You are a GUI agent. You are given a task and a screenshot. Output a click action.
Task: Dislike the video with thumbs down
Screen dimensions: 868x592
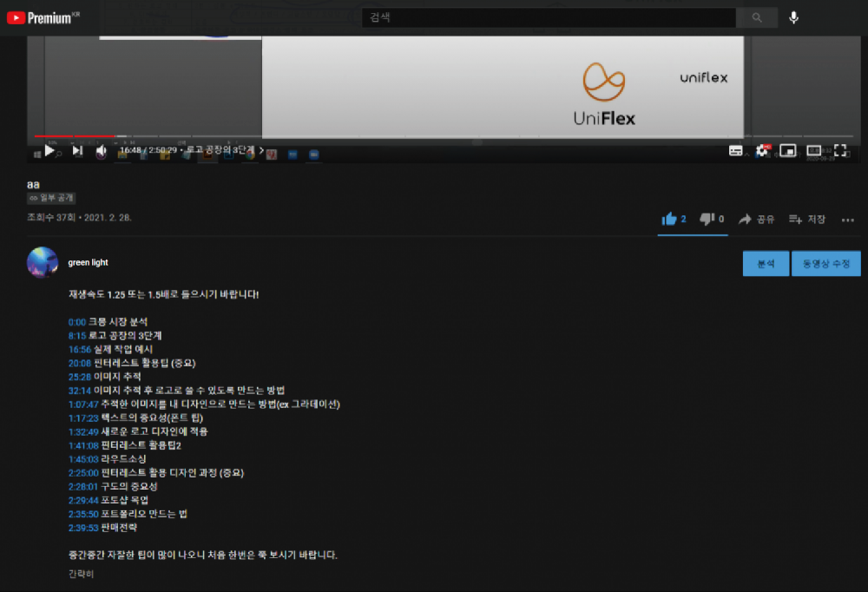tap(707, 220)
